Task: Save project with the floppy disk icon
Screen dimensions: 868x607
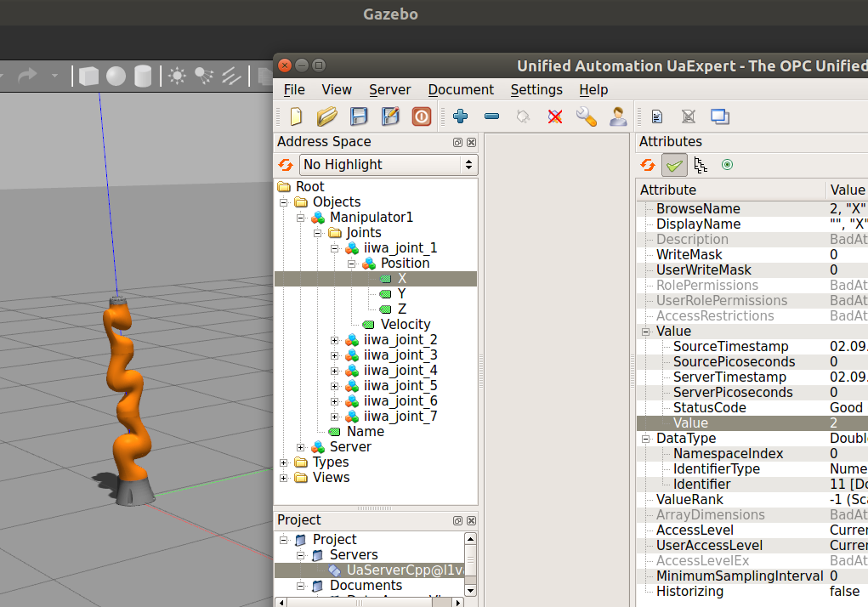Action: click(x=359, y=116)
